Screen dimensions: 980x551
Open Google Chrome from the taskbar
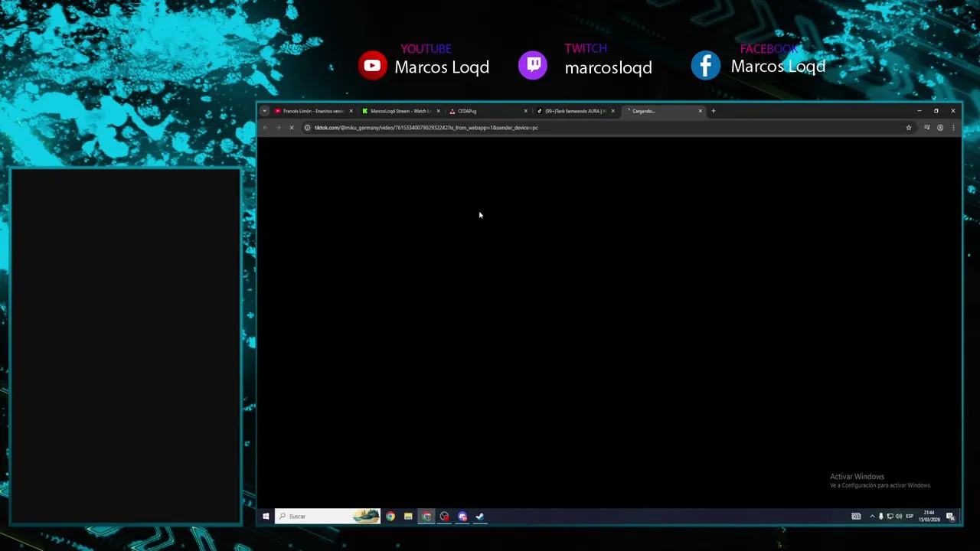tap(390, 517)
